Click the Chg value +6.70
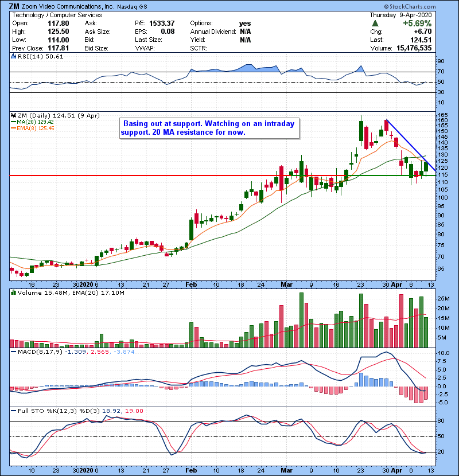The width and height of the screenshot is (459, 476). pyautogui.click(x=422, y=32)
